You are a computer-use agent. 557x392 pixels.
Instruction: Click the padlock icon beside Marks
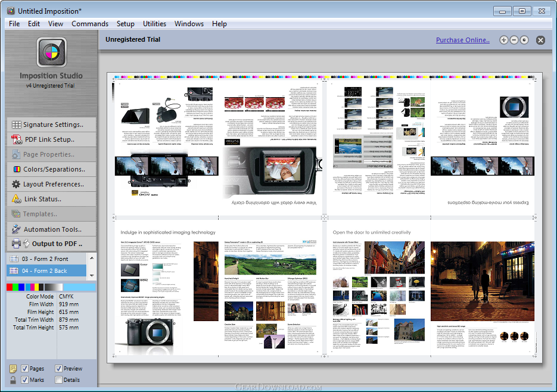13,380
